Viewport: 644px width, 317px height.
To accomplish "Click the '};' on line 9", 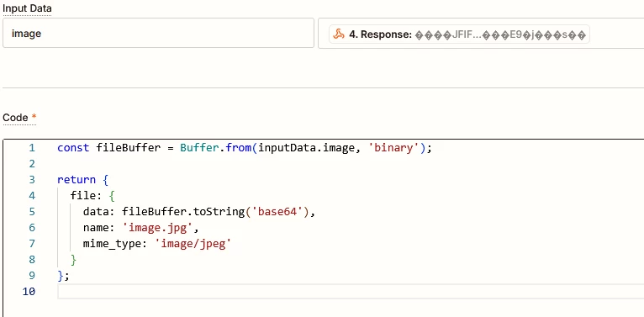I will click(x=64, y=276).
